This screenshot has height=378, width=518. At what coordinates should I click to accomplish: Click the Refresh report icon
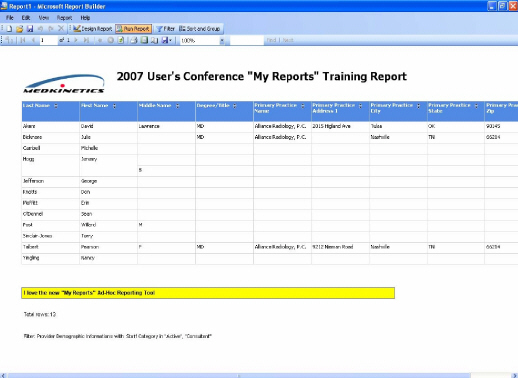point(121,40)
